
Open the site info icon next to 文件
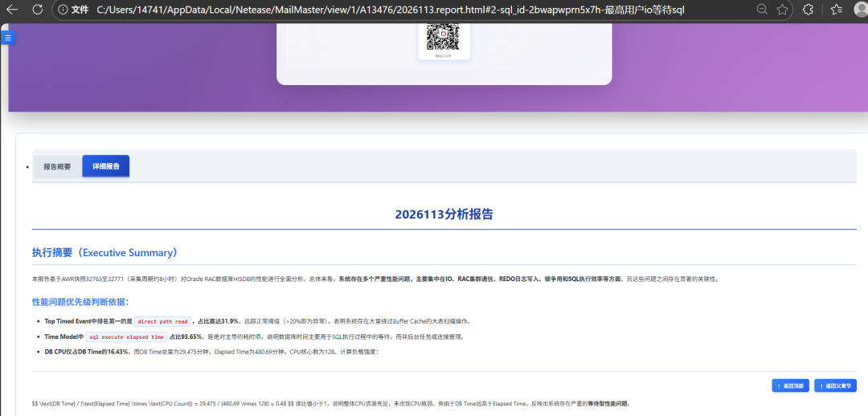click(x=63, y=10)
